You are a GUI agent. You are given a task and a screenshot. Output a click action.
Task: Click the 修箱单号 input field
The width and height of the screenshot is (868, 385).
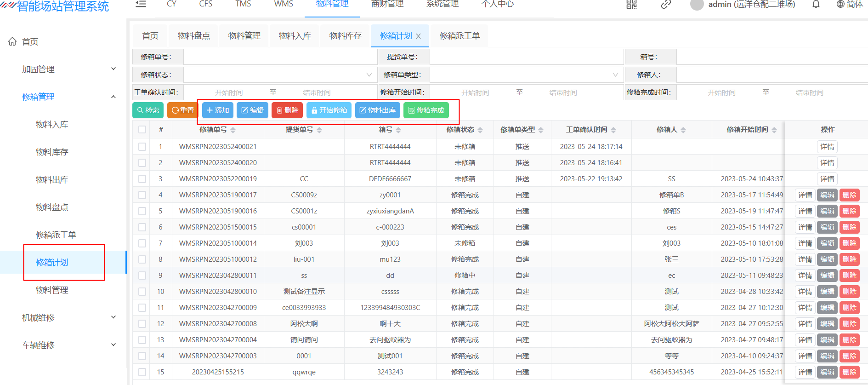click(280, 57)
